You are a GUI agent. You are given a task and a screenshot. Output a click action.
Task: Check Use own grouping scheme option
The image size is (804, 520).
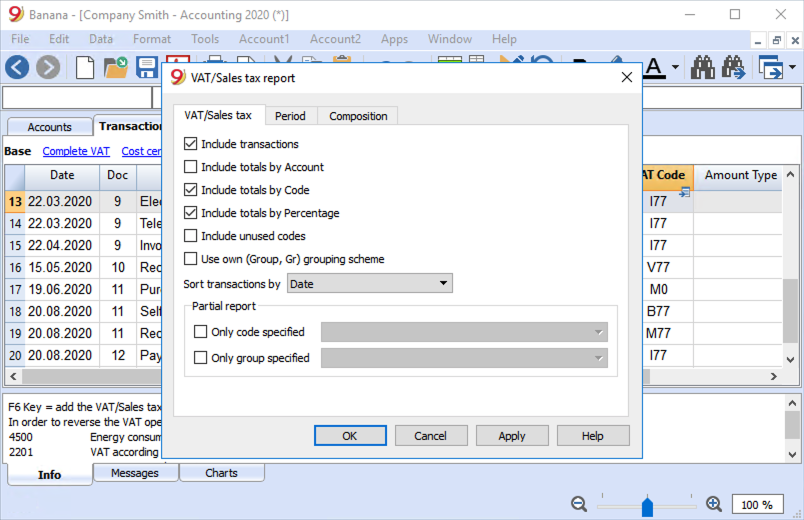[x=190, y=258]
